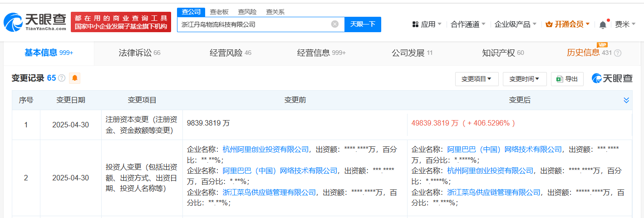Select the 查老板 search tab
644x218 pixels.
point(219,12)
